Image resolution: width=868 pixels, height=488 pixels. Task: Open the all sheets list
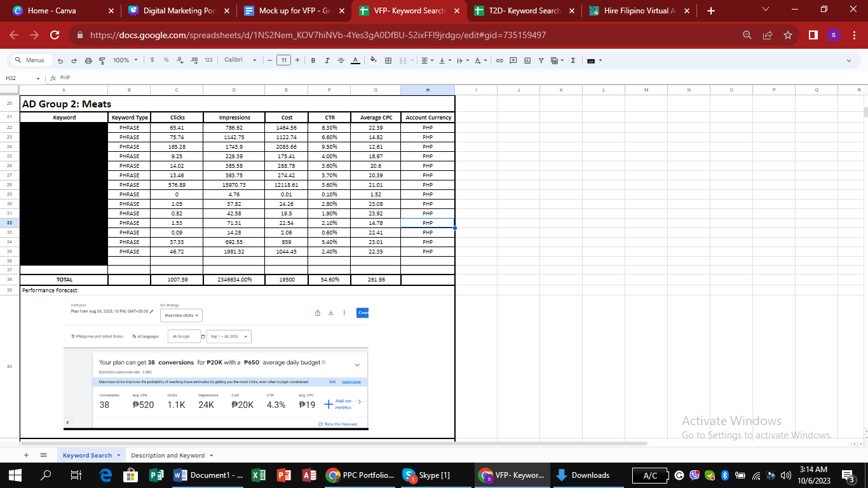pos(44,455)
